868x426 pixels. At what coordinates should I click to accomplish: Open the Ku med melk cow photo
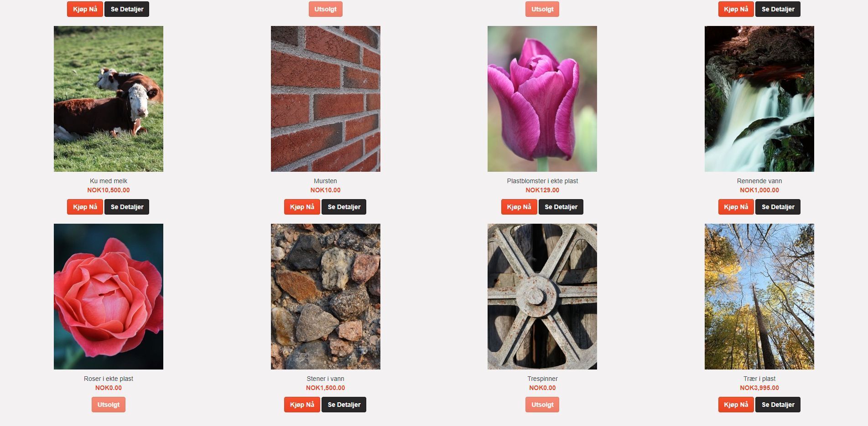tap(109, 99)
